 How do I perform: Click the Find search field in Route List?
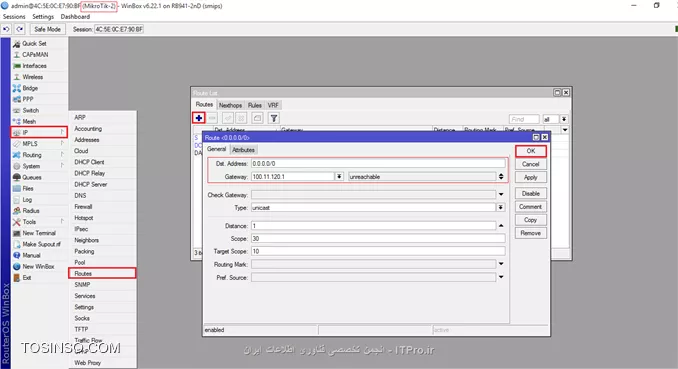(x=524, y=119)
